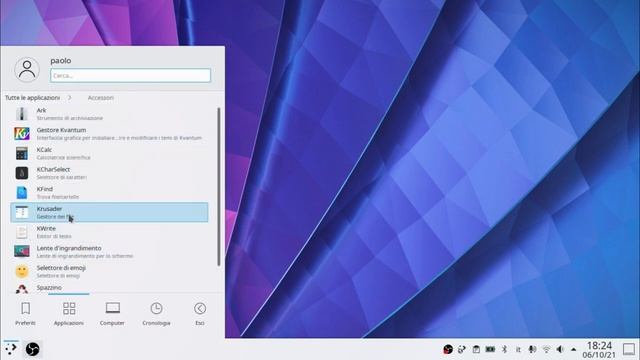Launch Lente d'ingrandimento magnifier
640x360 pixels.
(109, 252)
